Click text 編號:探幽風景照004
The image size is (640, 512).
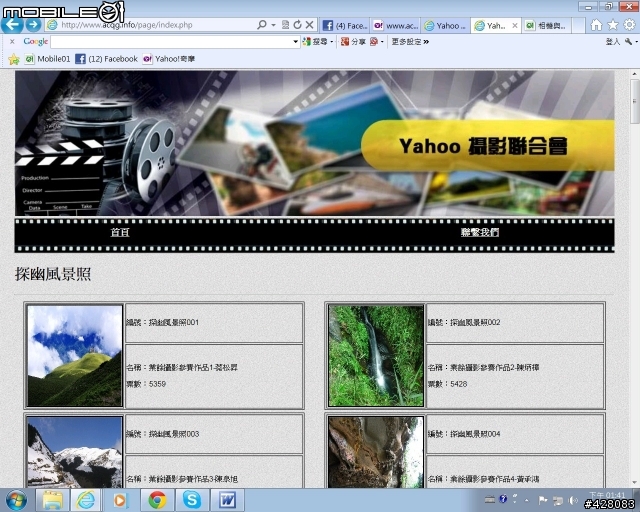tap(464, 434)
